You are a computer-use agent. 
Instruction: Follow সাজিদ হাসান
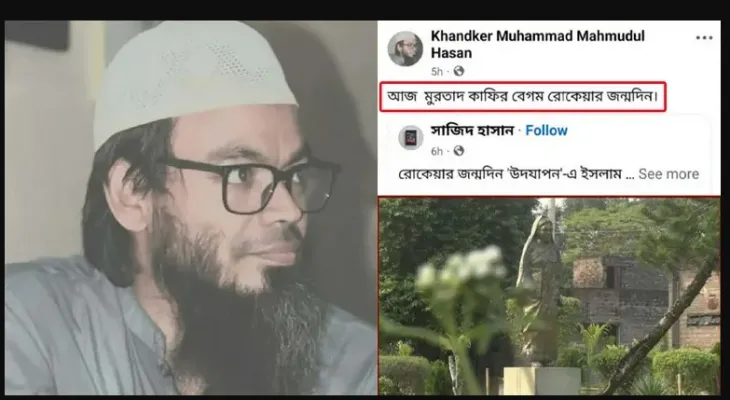tap(546, 131)
